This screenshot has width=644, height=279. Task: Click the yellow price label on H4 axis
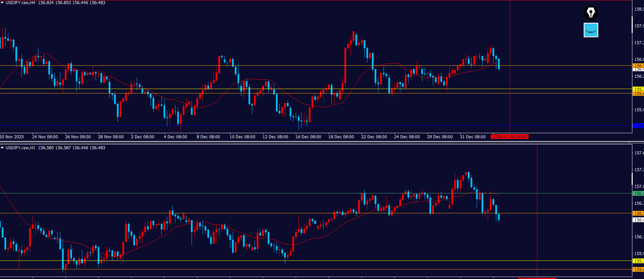click(638, 89)
